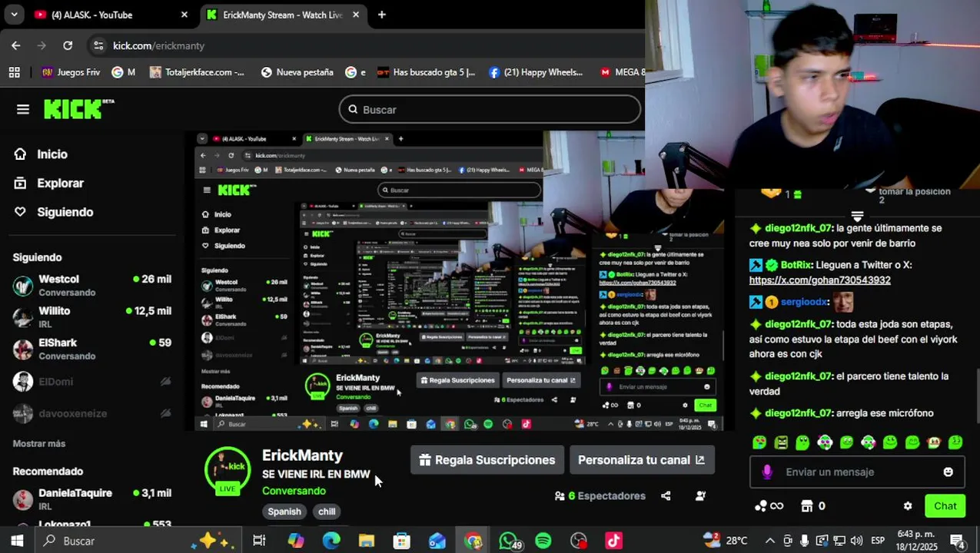The image size is (980, 553).
Task: Open Willito's channel in the following list
Action: click(x=92, y=317)
